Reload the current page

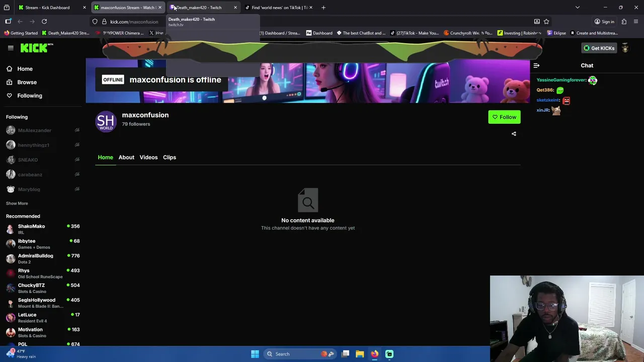coord(44,22)
